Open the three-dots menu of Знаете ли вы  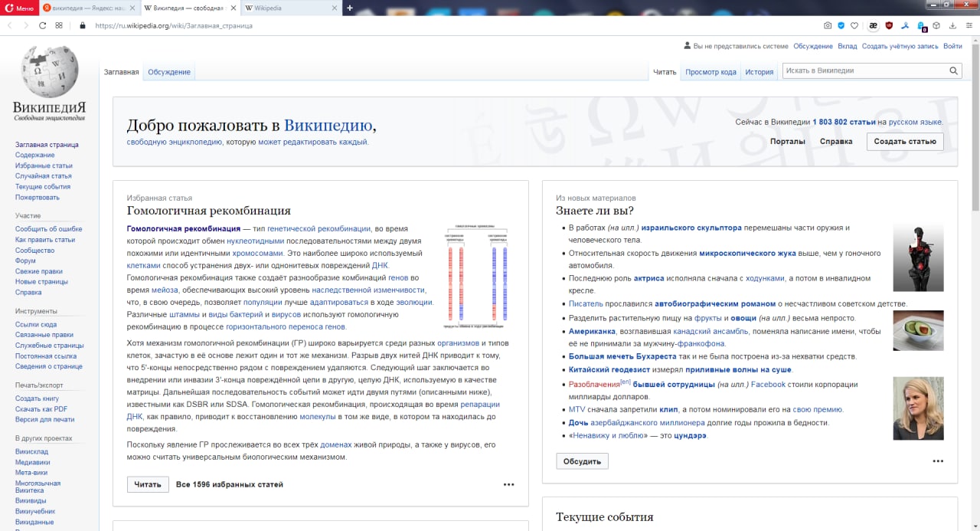pos(938,461)
